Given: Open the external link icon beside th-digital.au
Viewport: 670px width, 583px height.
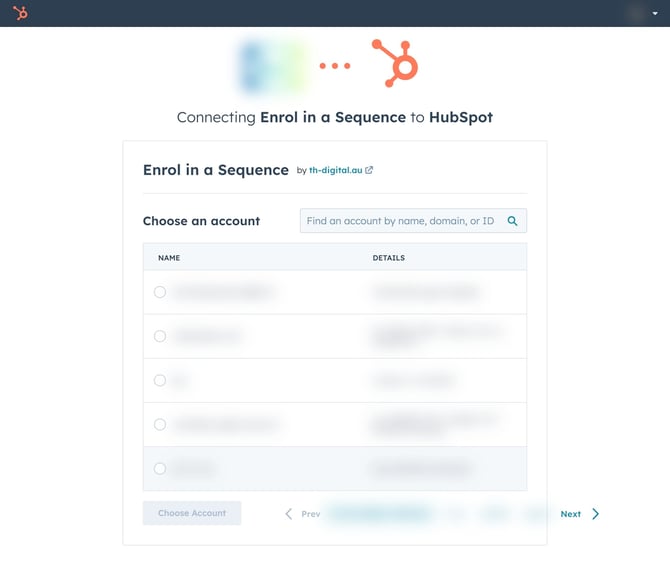Looking at the screenshot, I should 369,171.
